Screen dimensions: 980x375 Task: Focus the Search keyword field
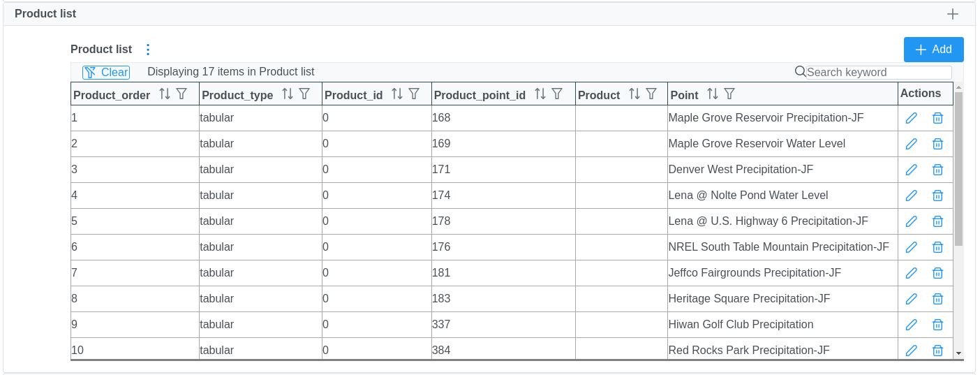click(878, 73)
